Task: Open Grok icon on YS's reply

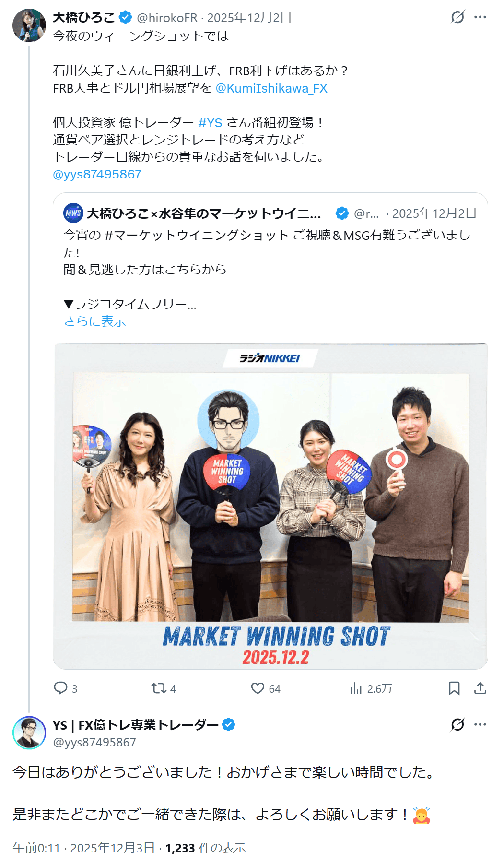Action: click(457, 724)
